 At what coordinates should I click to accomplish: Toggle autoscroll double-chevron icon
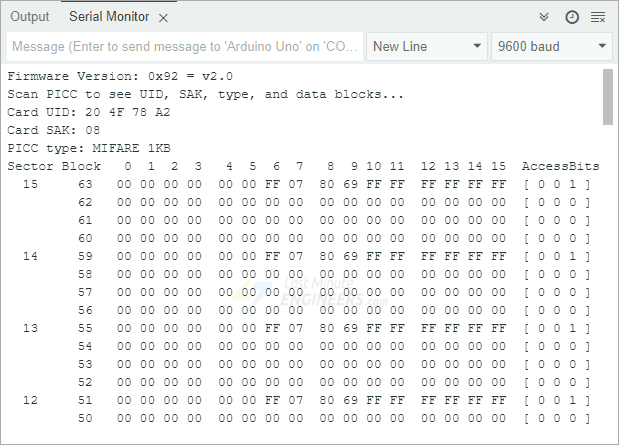545,17
